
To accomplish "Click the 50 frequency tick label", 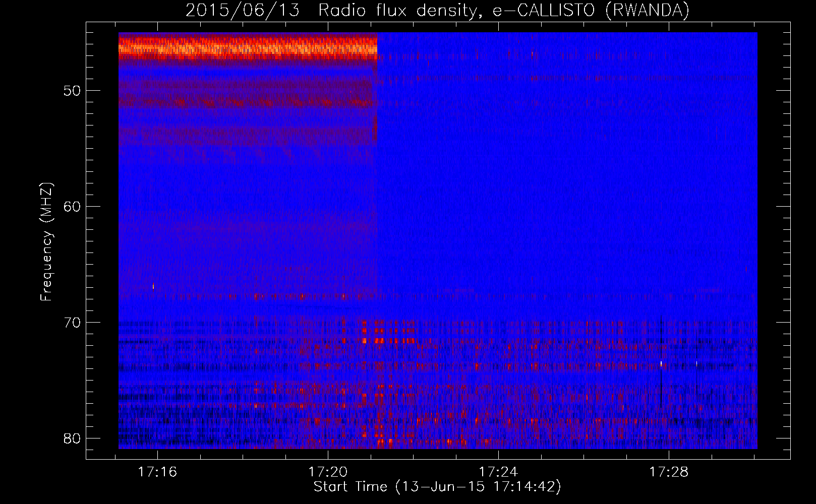I will pyautogui.click(x=72, y=91).
